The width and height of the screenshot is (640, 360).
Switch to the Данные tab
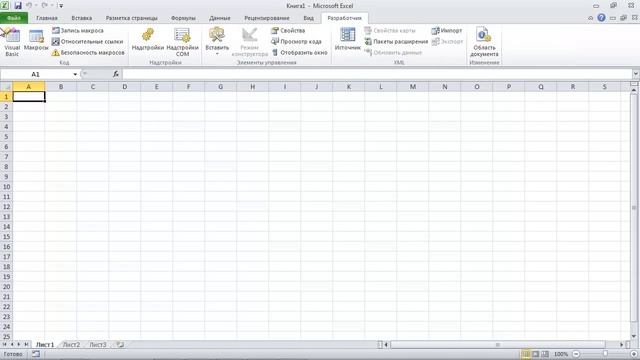click(220, 18)
